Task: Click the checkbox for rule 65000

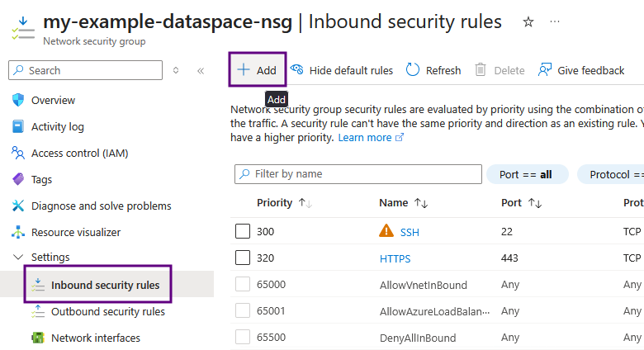Action: tap(243, 284)
